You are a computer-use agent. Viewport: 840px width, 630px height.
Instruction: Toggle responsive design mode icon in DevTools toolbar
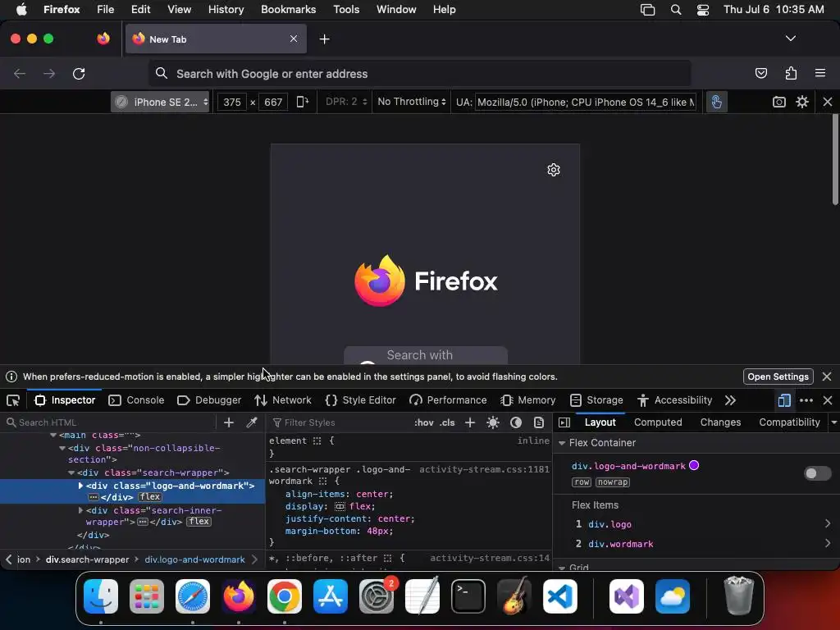pos(783,400)
